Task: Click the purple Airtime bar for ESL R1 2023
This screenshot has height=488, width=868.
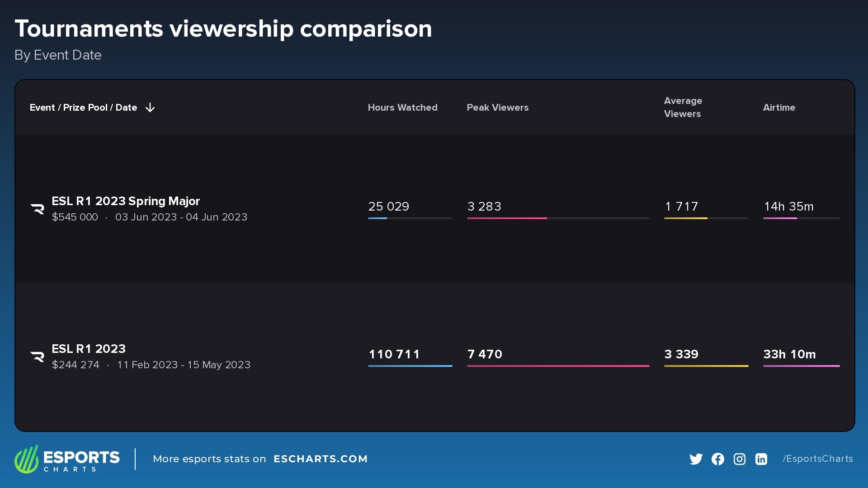Action: (x=801, y=366)
